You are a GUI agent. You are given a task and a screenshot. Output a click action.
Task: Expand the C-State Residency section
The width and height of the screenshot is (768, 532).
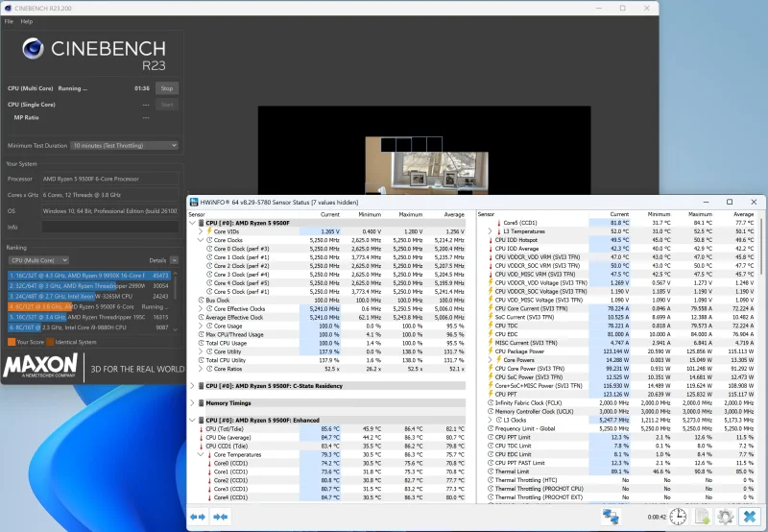click(x=193, y=385)
